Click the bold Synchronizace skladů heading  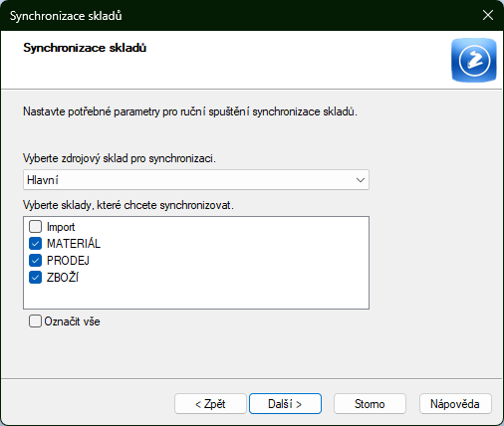[x=85, y=48]
